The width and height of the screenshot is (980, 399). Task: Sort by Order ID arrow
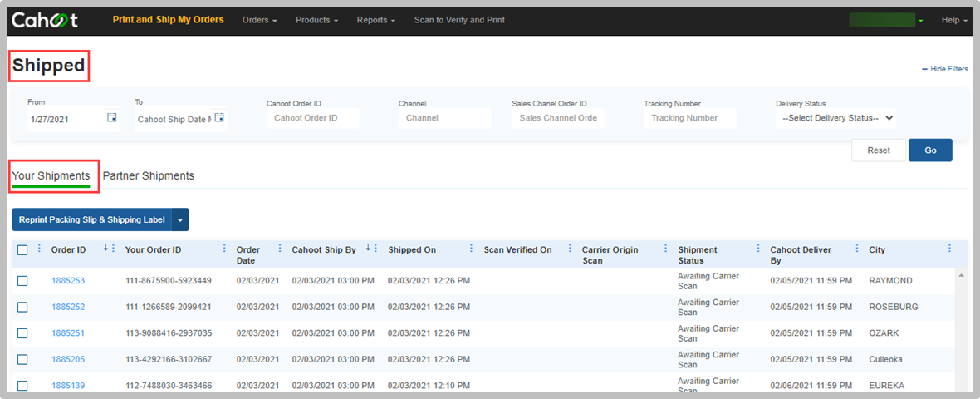pos(105,249)
